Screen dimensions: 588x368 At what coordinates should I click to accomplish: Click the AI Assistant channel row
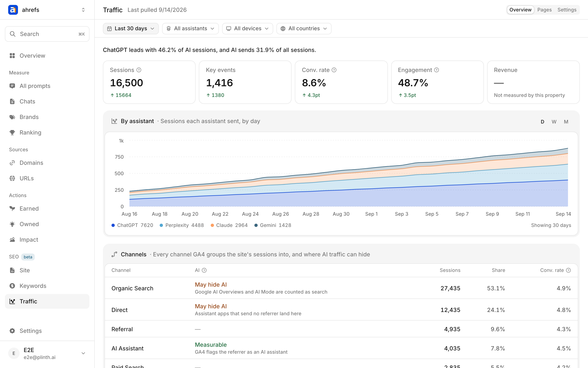341,348
